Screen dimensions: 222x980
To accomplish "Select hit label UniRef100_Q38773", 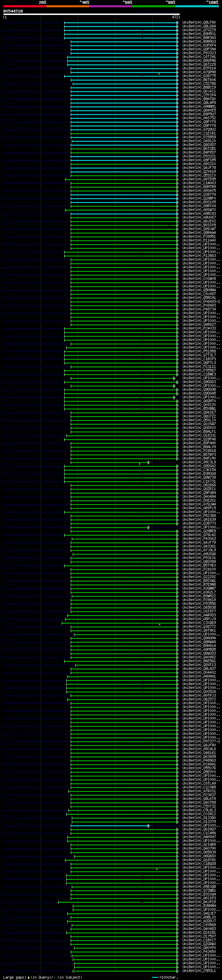I will (199, 523).
